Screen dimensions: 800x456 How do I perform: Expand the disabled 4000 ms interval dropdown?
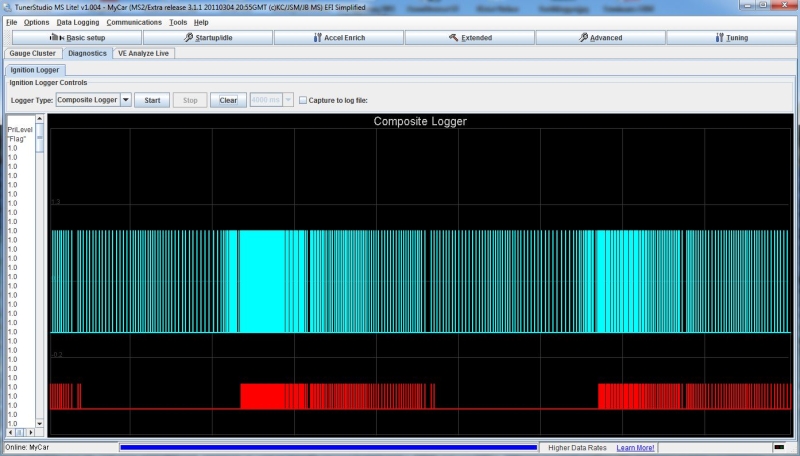point(289,100)
